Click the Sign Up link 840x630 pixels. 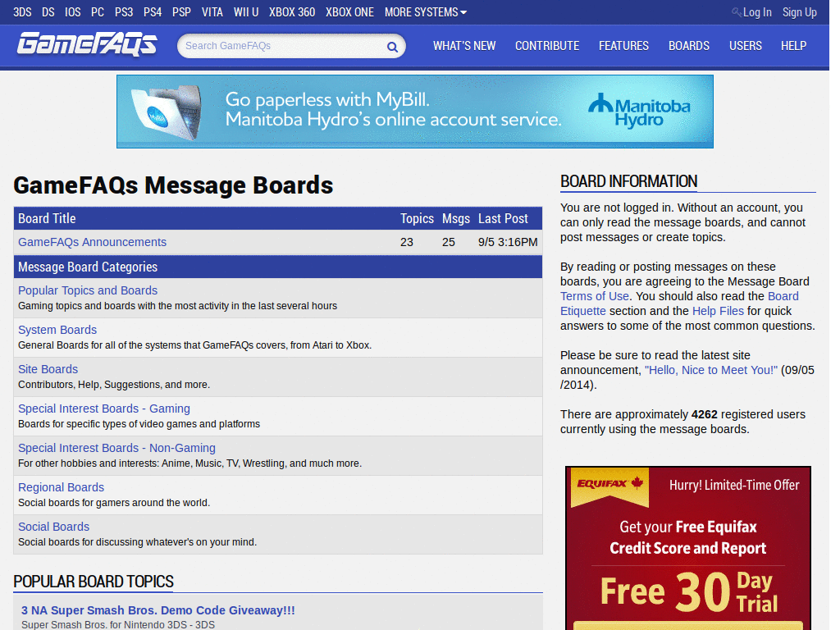pos(799,11)
